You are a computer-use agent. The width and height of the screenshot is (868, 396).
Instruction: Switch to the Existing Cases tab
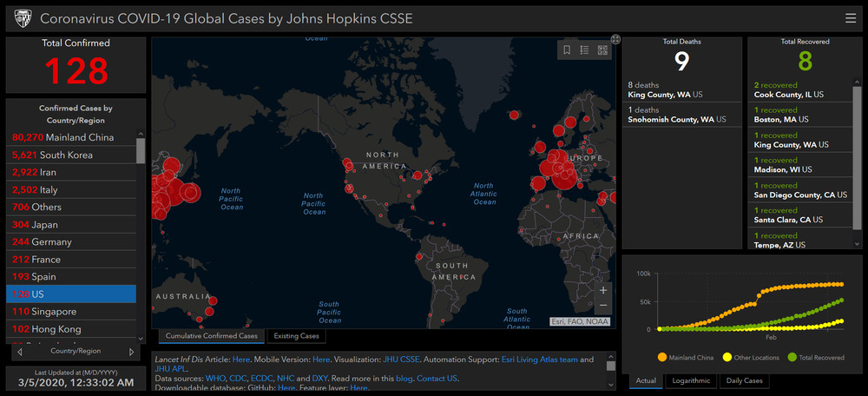click(x=297, y=336)
